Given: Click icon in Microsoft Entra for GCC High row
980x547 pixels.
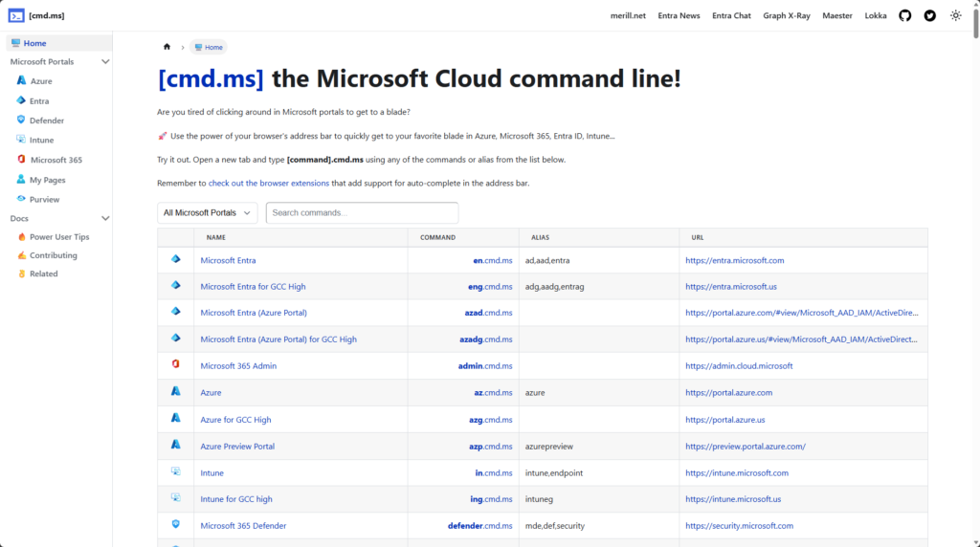Looking at the screenshot, I should pyautogui.click(x=176, y=285).
